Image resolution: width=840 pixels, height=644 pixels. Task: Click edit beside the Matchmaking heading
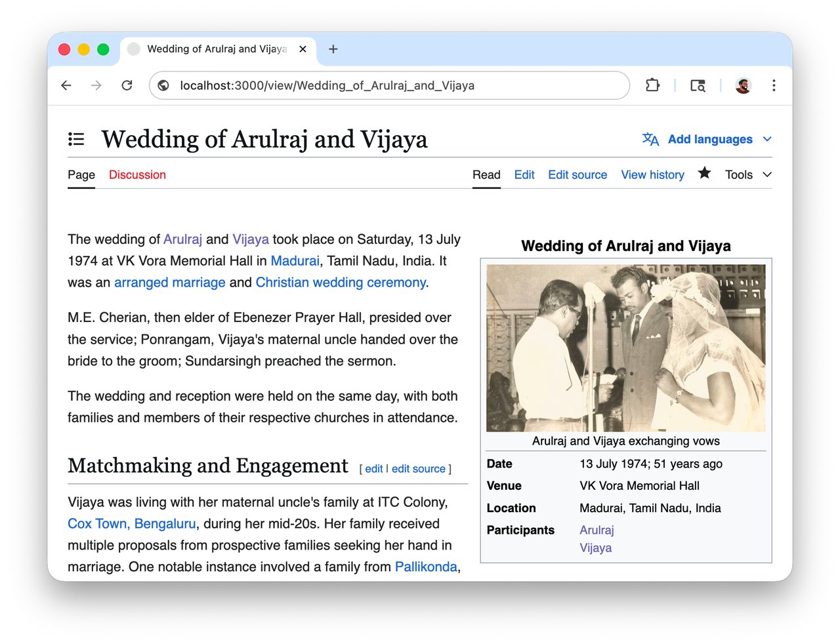coord(373,469)
